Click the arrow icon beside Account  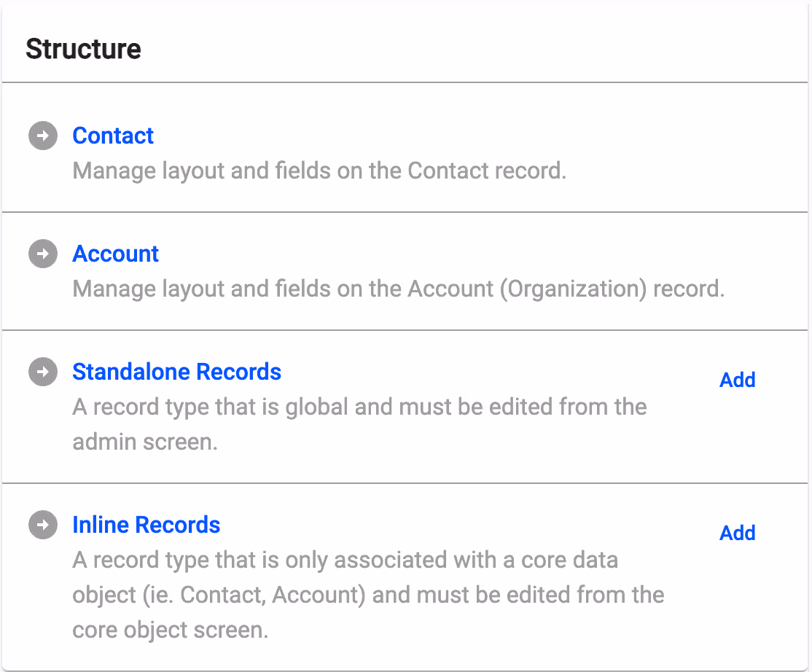[x=43, y=254]
